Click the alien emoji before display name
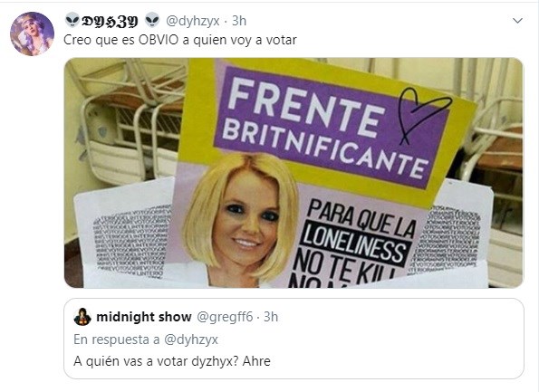The image size is (539, 392). click(x=72, y=20)
